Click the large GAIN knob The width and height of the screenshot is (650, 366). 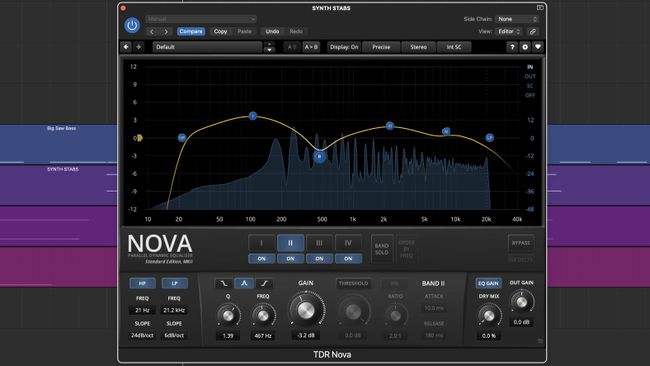tap(306, 310)
